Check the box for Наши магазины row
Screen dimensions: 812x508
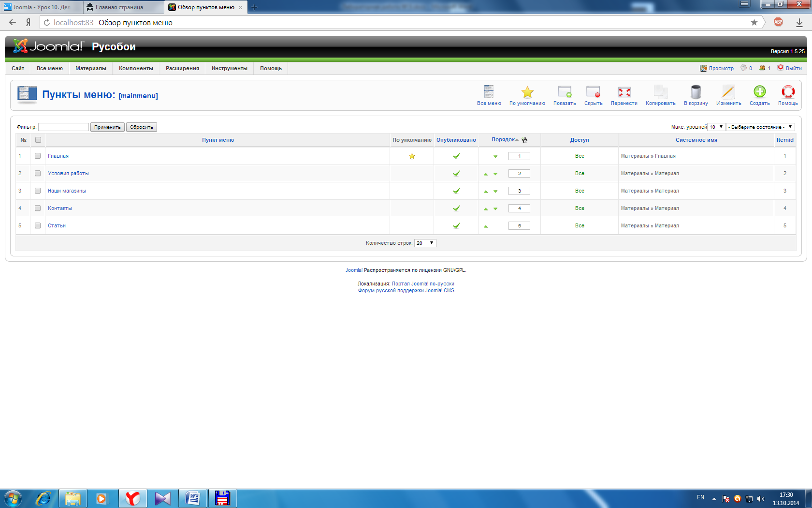click(x=38, y=191)
